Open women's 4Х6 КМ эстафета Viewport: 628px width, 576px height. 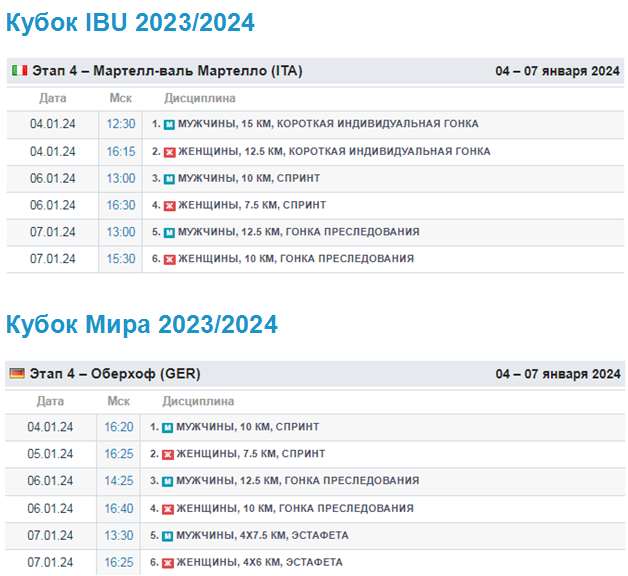tap(260, 562)
